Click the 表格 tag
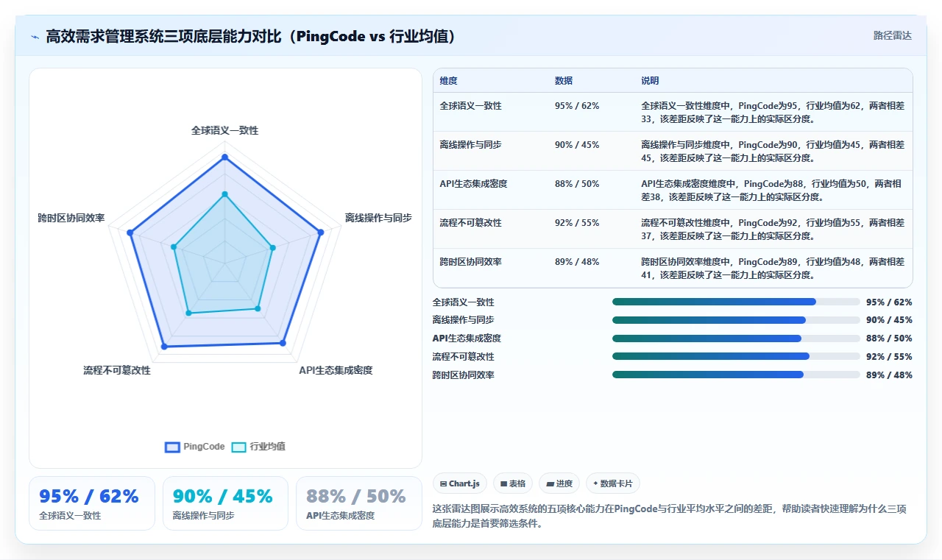This screenshot has width=942, height=560. (x=513, y=483)
